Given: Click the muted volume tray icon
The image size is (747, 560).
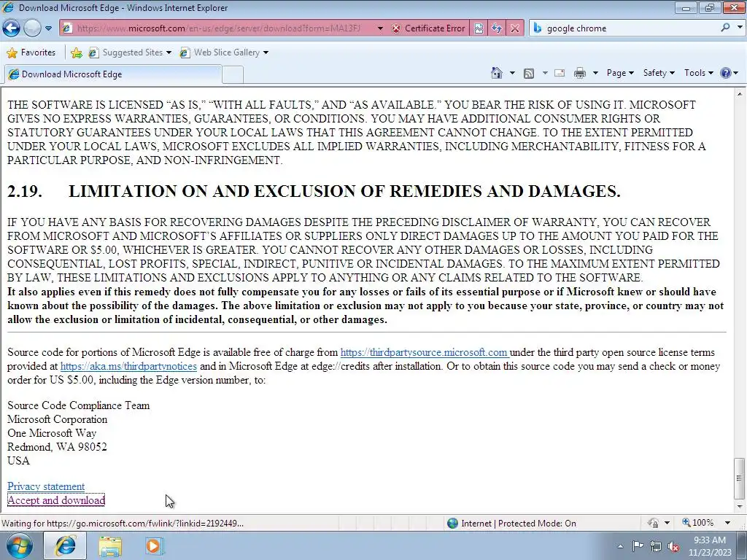Looking at the screenshot, I should pos(673,546).
